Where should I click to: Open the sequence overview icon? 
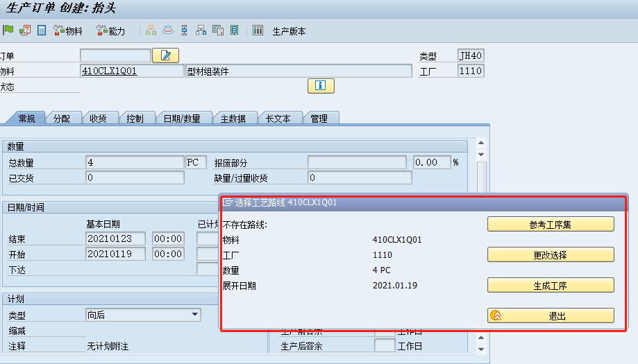[235, 30]
